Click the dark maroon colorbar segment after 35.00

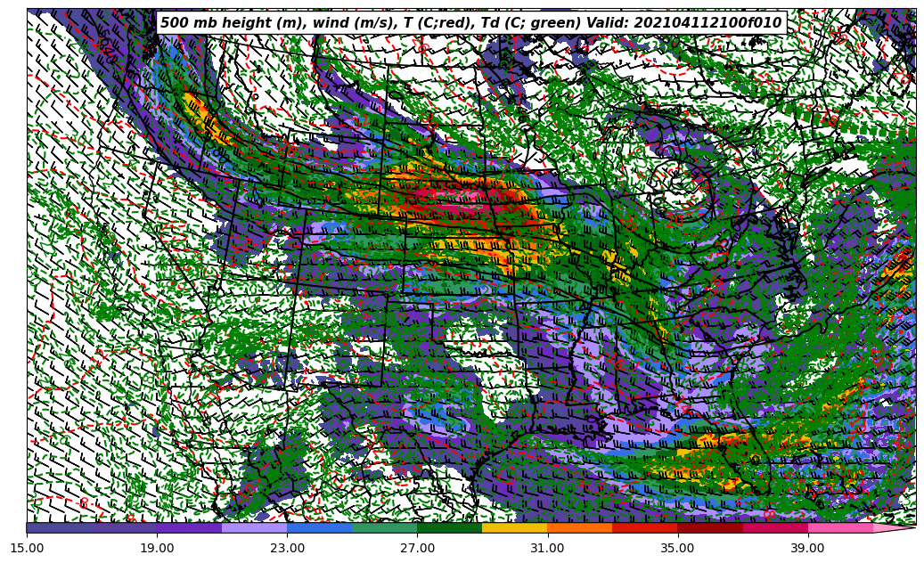click(x=709, y=527)
